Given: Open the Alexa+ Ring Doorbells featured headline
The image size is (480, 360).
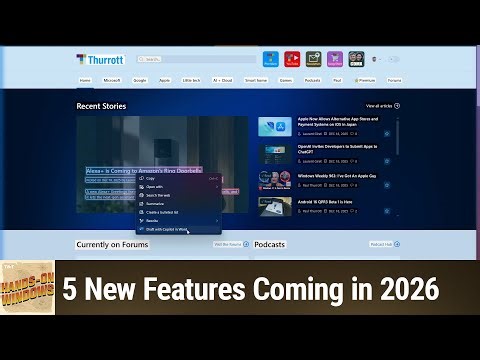Looking at the screenshot, I should [144, 171].
